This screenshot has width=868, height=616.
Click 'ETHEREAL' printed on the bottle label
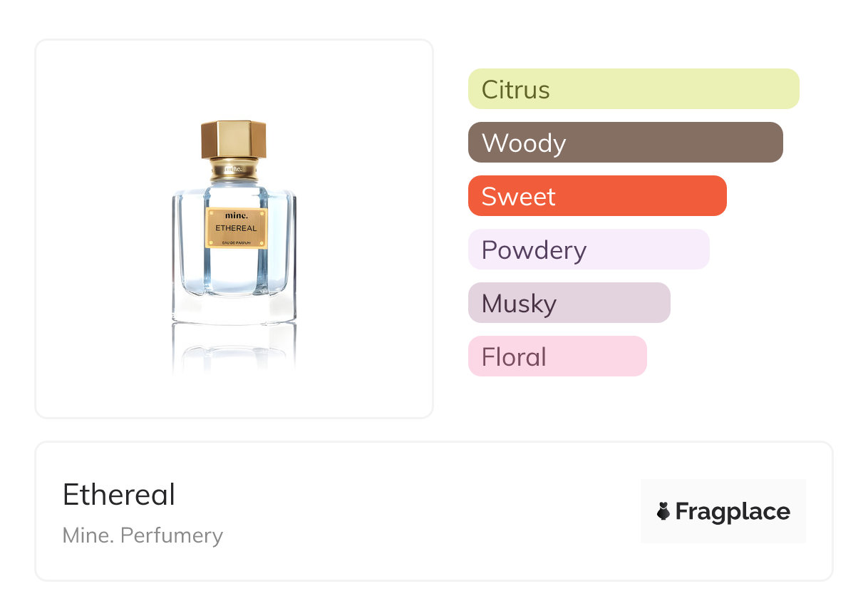click(237, 228)
